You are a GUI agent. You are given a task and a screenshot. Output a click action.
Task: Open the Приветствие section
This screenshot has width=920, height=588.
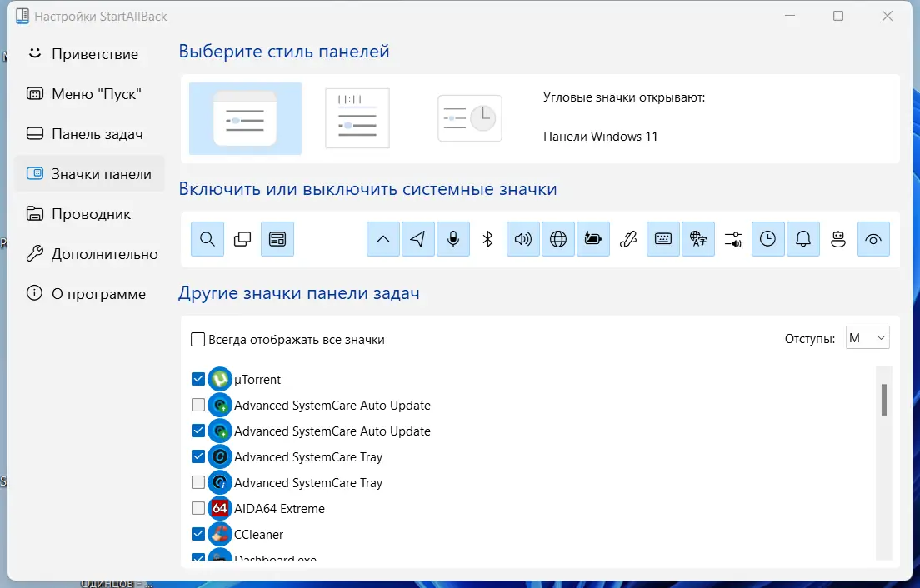(x=89, y=54)
